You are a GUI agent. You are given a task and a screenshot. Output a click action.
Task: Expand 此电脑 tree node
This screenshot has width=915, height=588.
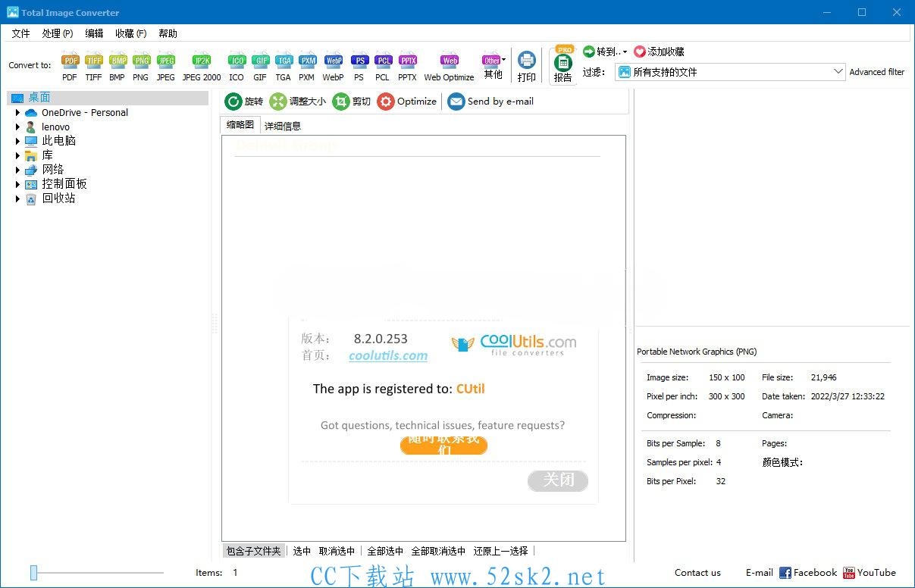18,141
